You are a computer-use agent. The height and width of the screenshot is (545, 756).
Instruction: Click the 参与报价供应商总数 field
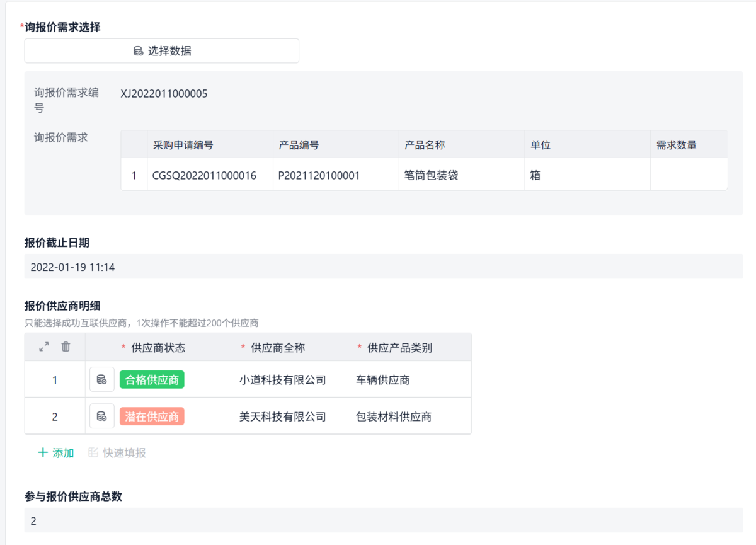383,521
